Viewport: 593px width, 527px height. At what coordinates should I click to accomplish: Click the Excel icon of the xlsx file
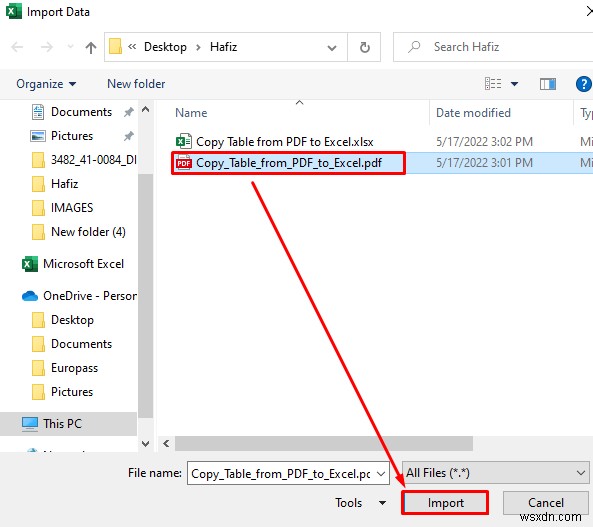[184, 141]
